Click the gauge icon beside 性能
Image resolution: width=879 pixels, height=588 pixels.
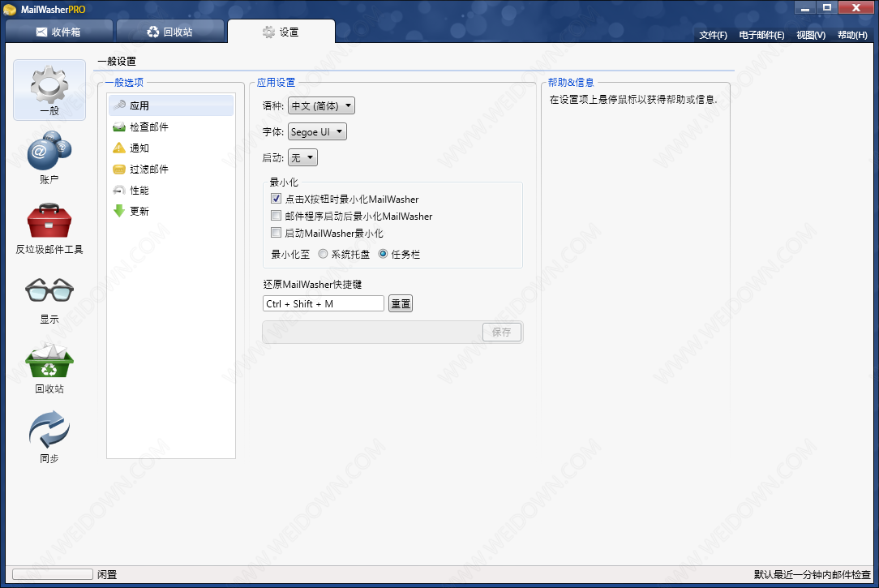(x=119, y=190)
